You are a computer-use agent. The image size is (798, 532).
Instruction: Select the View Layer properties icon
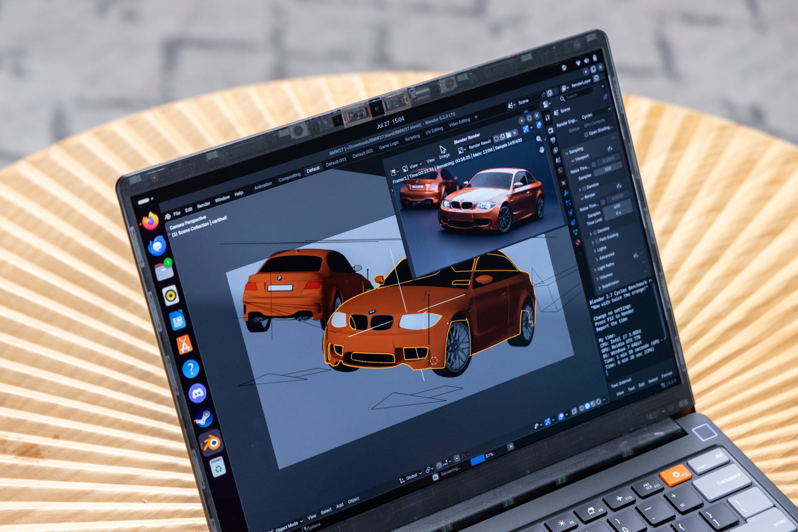tap(556, 150)
